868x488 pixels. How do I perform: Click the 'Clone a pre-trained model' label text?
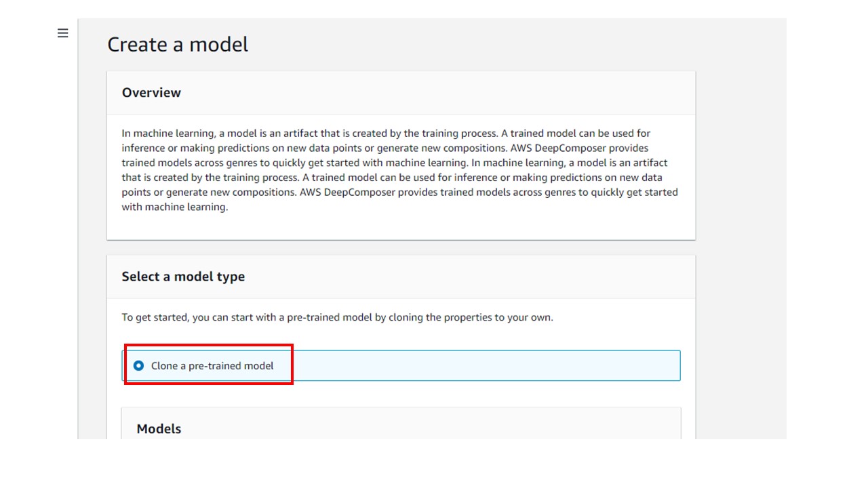pos(212,366)
